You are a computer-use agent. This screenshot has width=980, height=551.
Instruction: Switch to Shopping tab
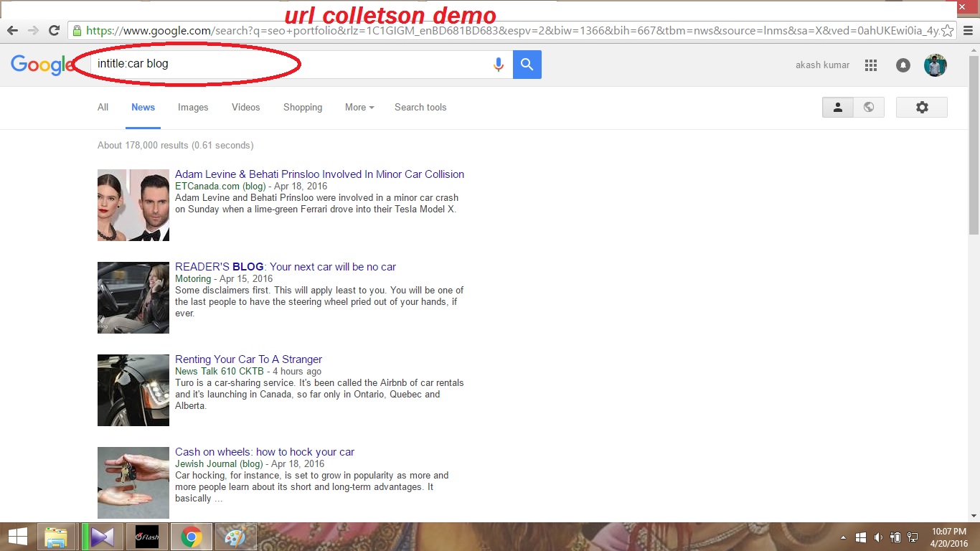pos(303,107)
